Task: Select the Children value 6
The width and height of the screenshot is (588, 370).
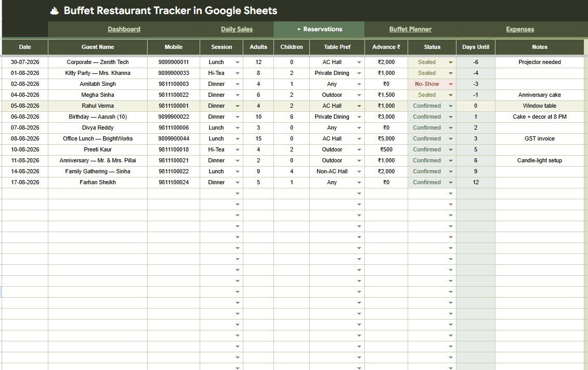Action: [291, 117]
